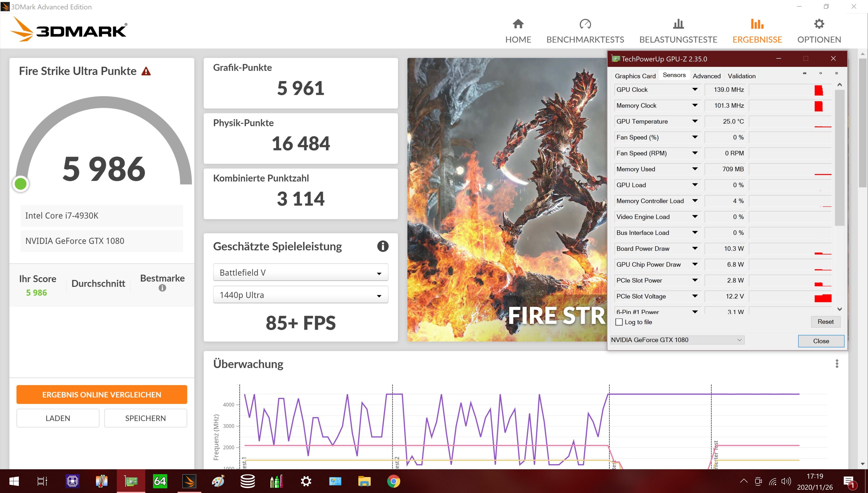Take a GPU-Z screenshot with camera icon
This screenshot has height=493, width=868.
point(804,73)
